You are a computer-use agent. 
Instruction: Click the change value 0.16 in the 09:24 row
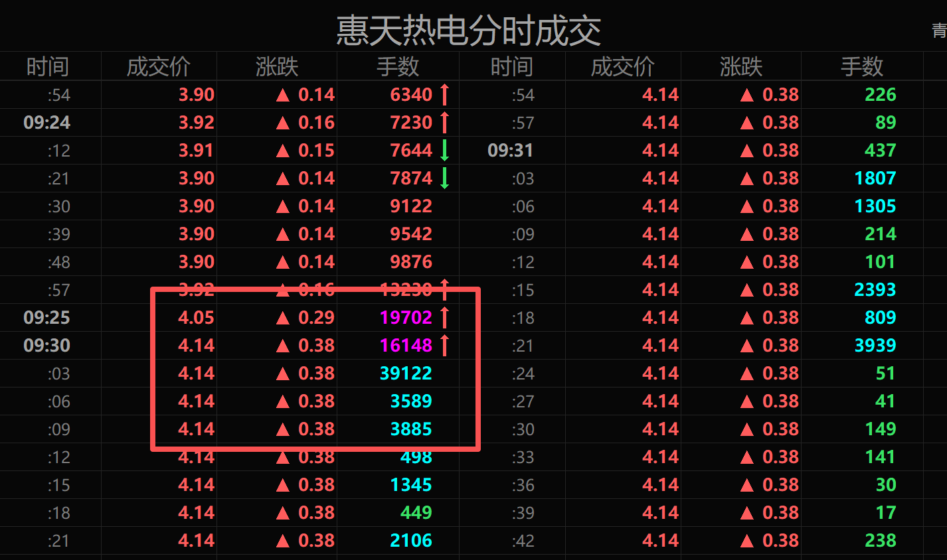tap(316, 123)
